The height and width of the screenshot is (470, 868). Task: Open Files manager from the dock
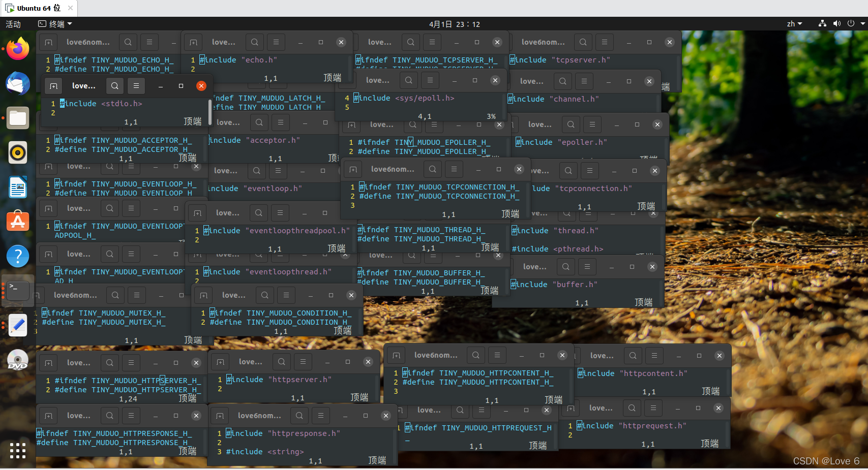tap(18, 118)
